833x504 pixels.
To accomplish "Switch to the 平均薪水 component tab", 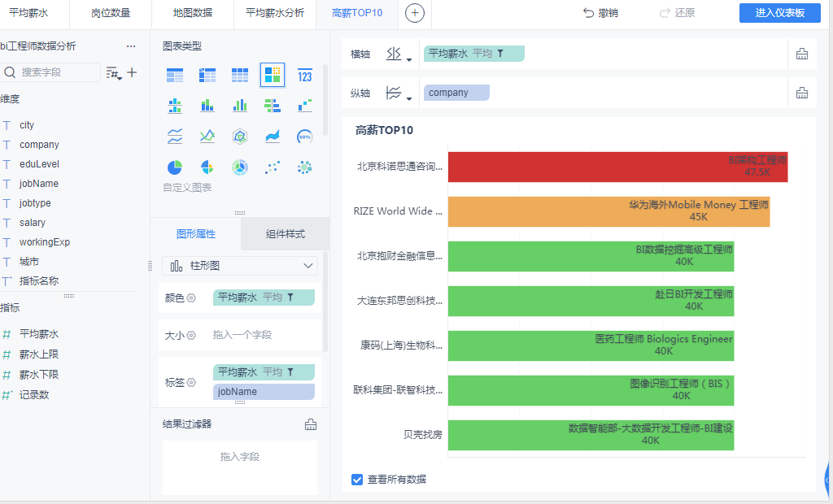I will (x=28, y=13).
